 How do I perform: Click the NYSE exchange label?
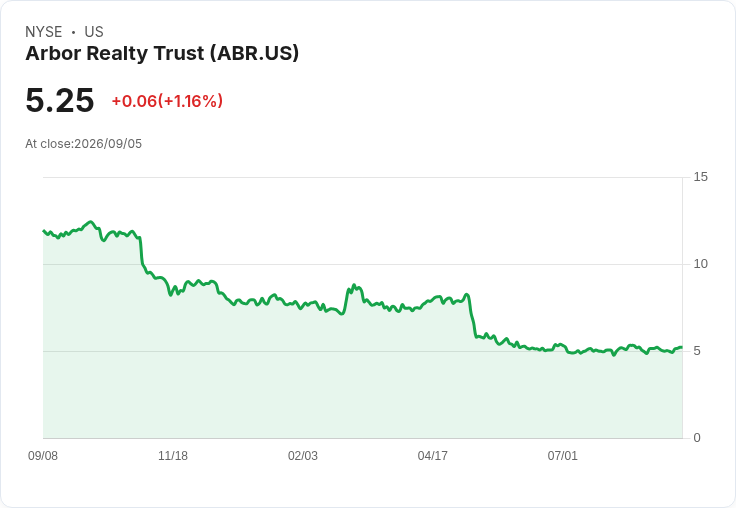(x=44, y=32)
